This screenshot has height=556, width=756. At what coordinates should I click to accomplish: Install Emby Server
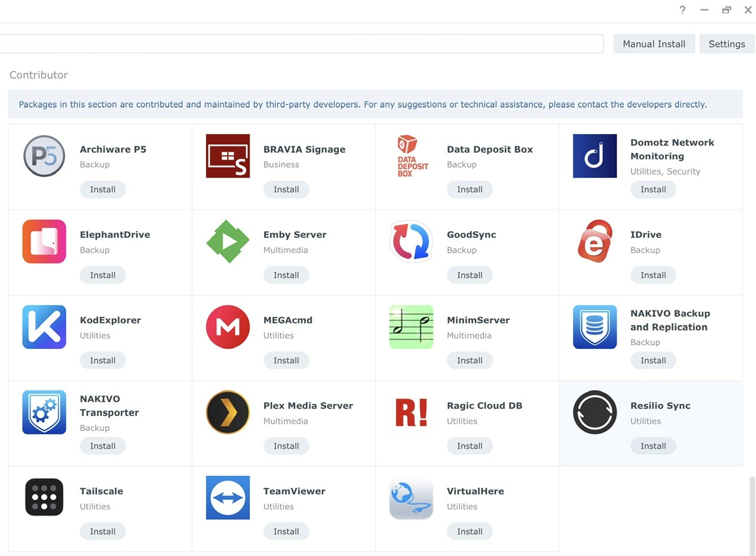coord(286,275)
